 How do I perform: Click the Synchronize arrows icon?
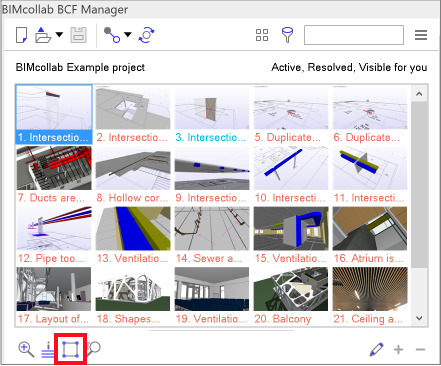[x=147, y=35]
